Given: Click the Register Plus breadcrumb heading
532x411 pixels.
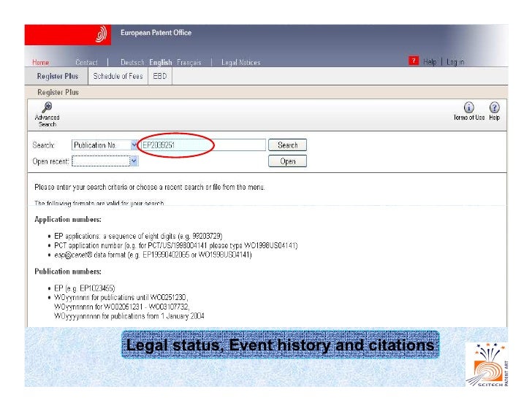Looking at the screenshot, I should [x=58, y=92].
